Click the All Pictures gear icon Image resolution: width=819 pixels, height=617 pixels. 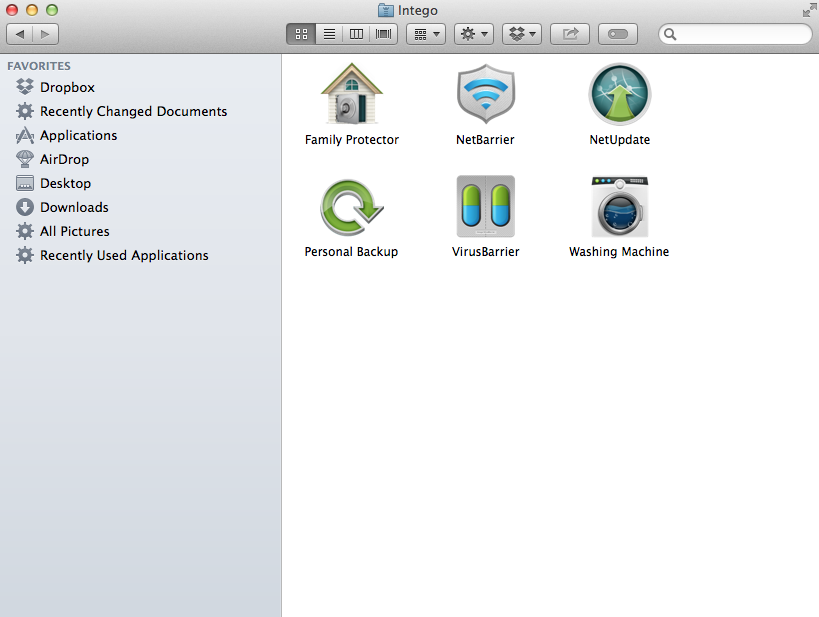pos(25,231)
